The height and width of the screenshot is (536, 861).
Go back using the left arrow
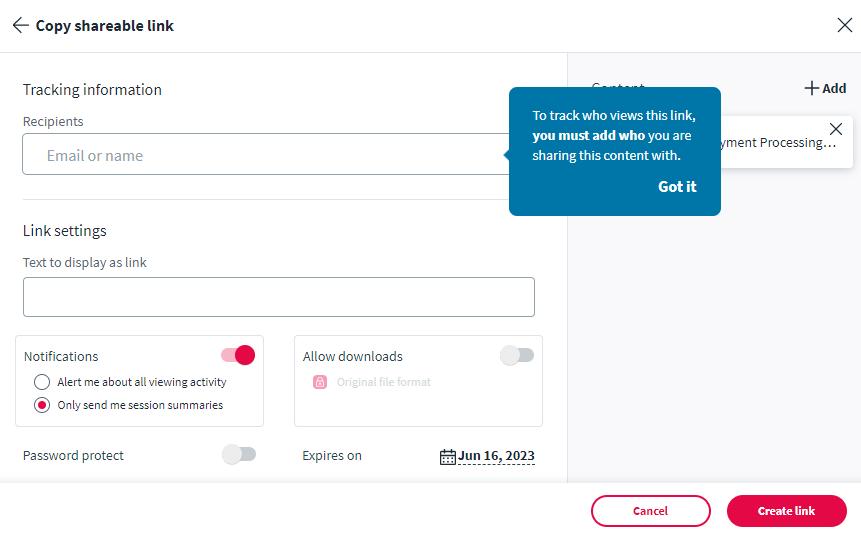(20, 26)
